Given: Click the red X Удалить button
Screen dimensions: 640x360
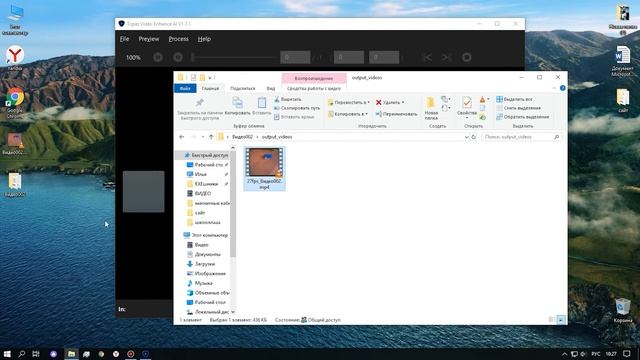Looking at the screenshot, I should point(390,102).
